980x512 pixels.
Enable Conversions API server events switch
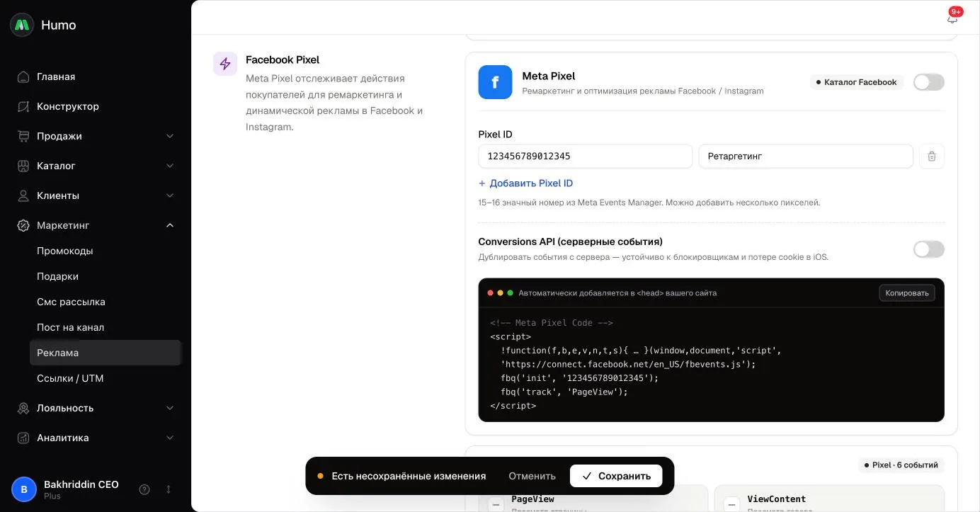coord(929,249)
